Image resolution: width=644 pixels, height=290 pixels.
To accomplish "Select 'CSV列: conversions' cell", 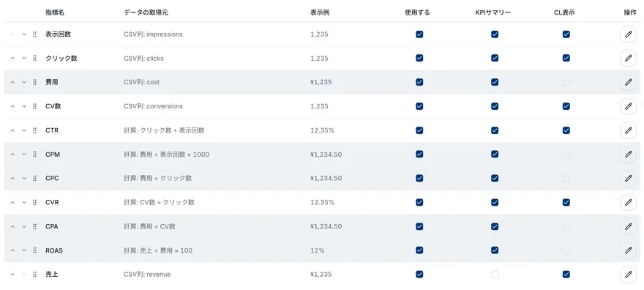I will pyautogui.click(x=153, y=106).
